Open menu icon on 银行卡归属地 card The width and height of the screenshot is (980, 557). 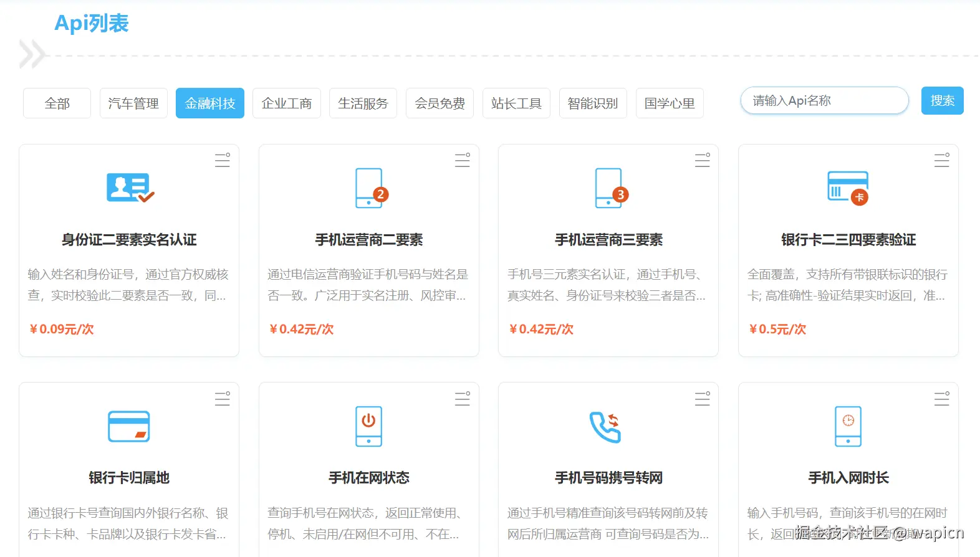click(223, 399)
